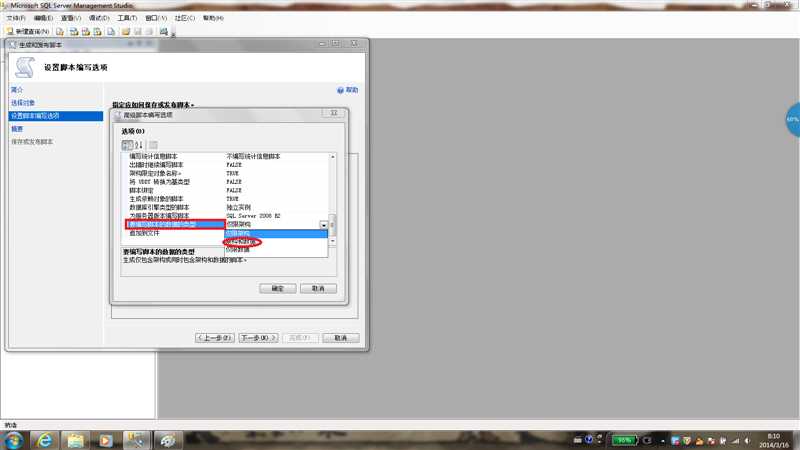The width and height of the screenshot is (800, 450).
Task: Go to the 选择对象 wizard step
Action: [x=23, y=103]
